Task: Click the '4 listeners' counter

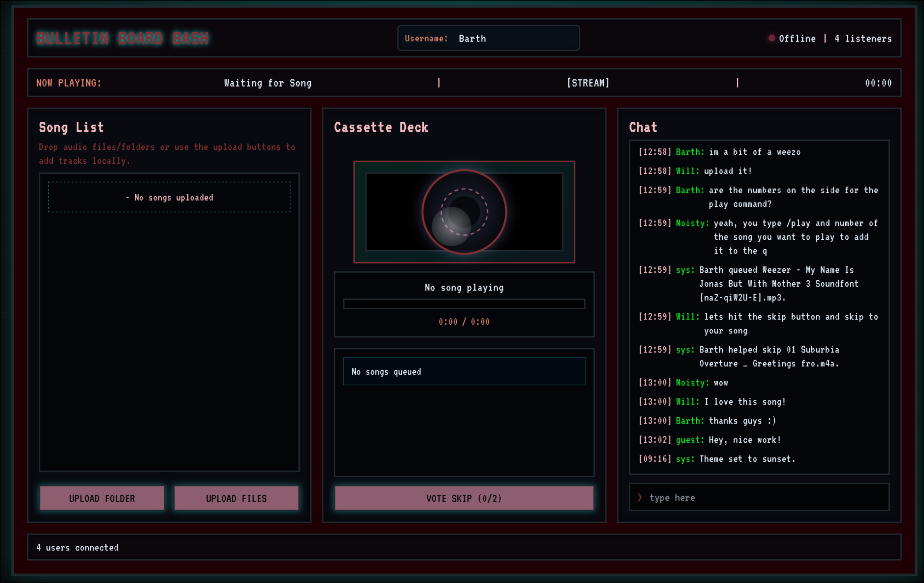Action: pos(863,38)
